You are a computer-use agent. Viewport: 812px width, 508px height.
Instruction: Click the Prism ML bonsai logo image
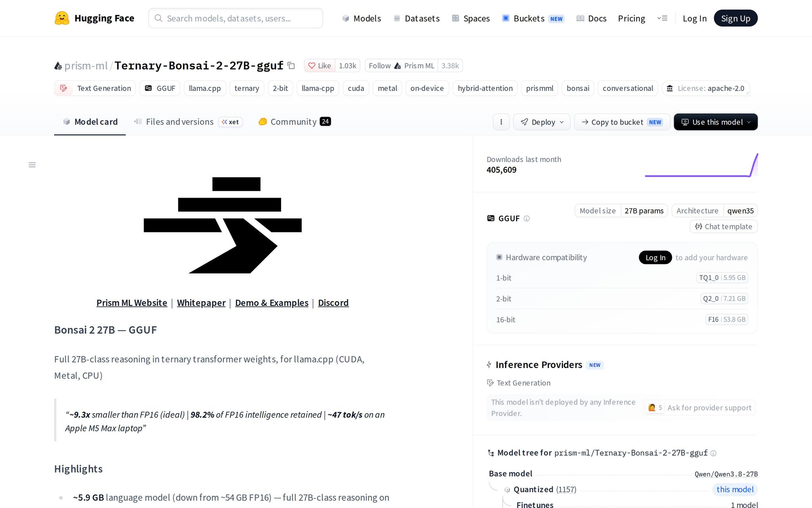222,225
